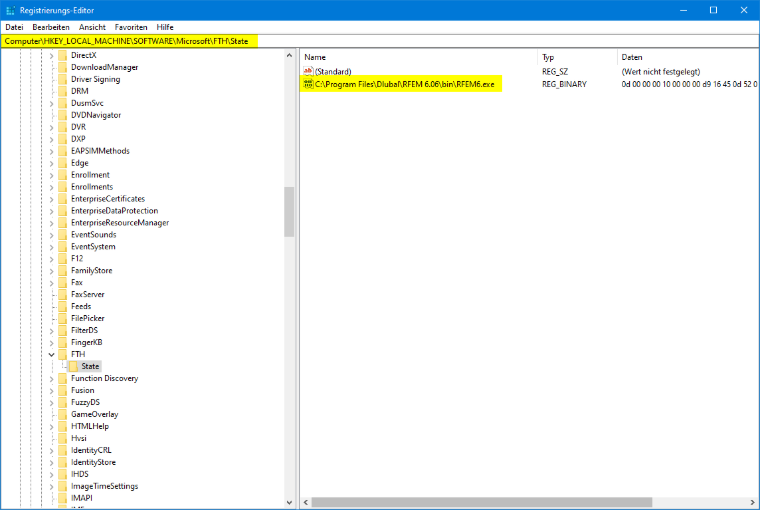Click the FTH folder icon
760x510 pixels.
(63, 354)
